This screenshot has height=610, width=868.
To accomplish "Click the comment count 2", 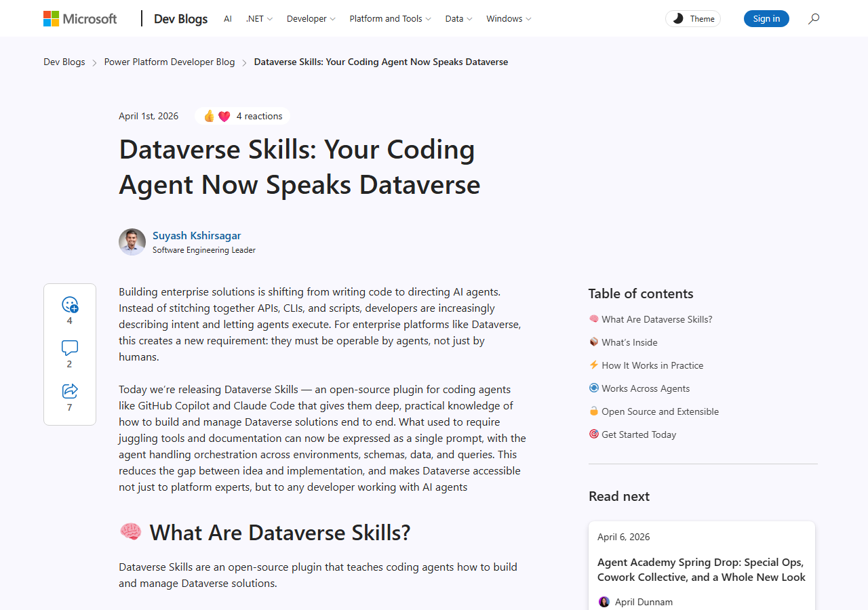I will coord(69,364).
